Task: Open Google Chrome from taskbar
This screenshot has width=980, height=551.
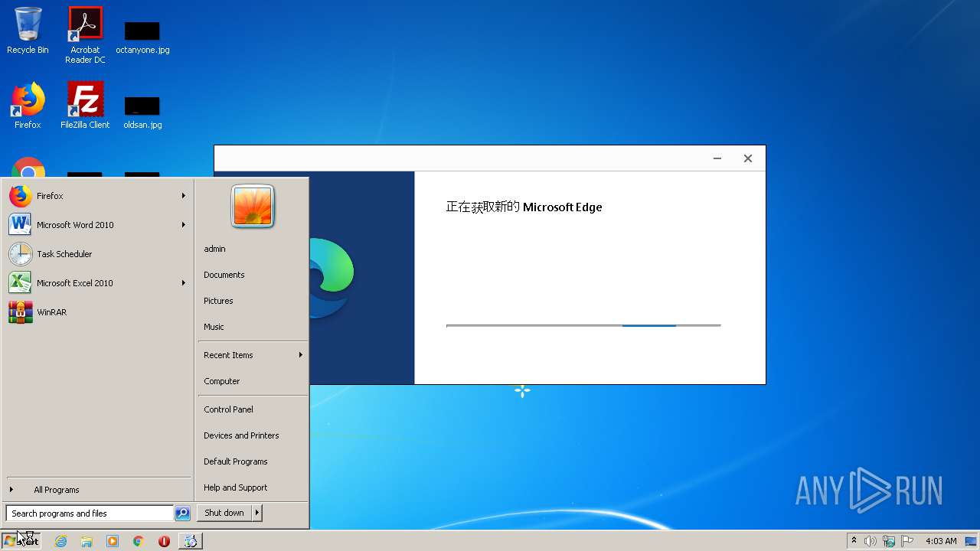Action: point(139,541)
